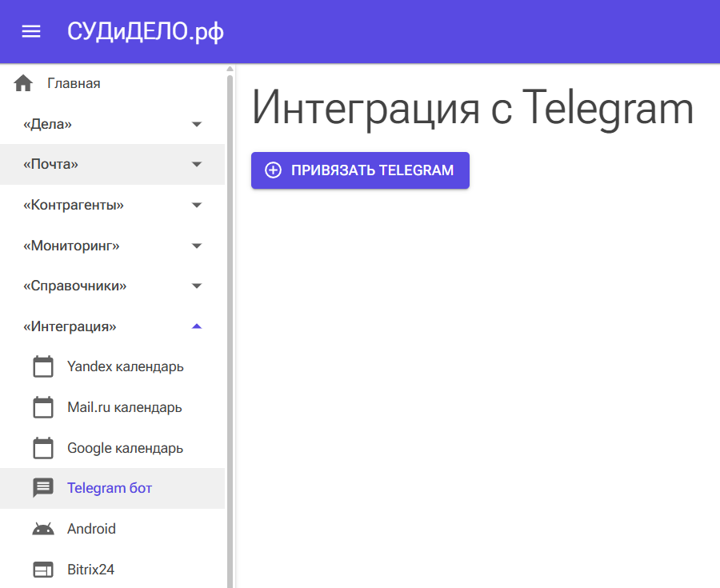Click the СУДиДЕЛО.рф header title

(146, 31)
